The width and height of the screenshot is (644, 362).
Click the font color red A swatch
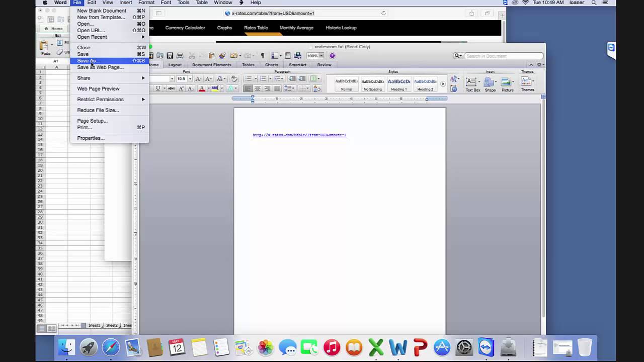[x=202, y=88]
